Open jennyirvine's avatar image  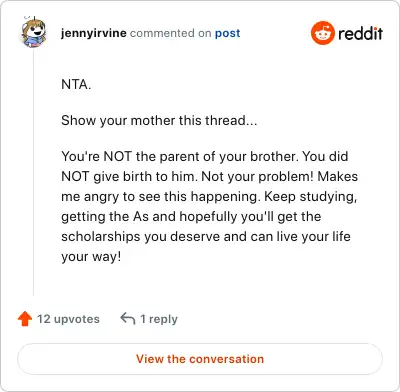34,32
